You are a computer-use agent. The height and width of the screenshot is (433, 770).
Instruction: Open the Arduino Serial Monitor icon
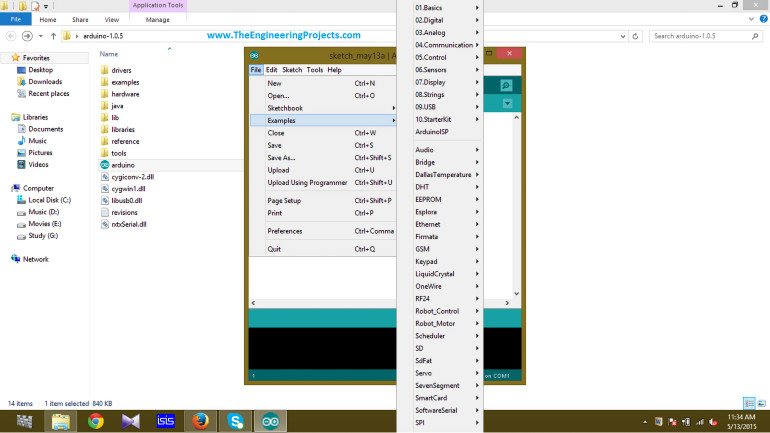click(x=506, y=85)
